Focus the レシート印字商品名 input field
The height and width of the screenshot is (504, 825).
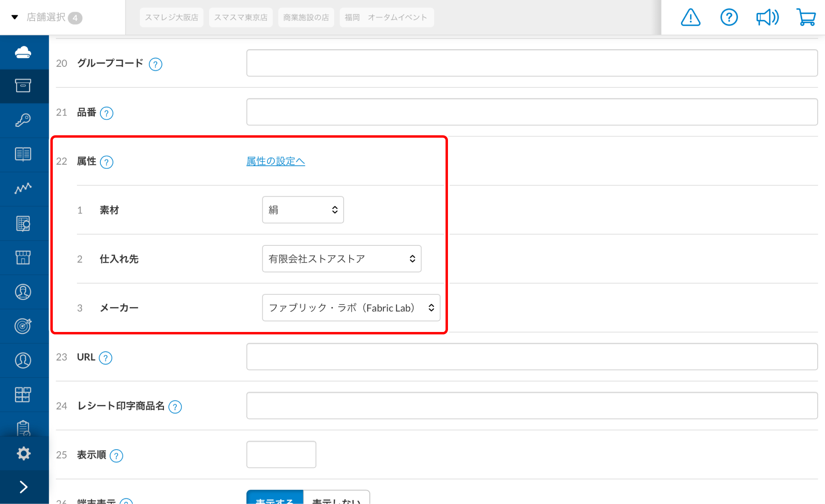pyautogui.click(x=532, y=405)
